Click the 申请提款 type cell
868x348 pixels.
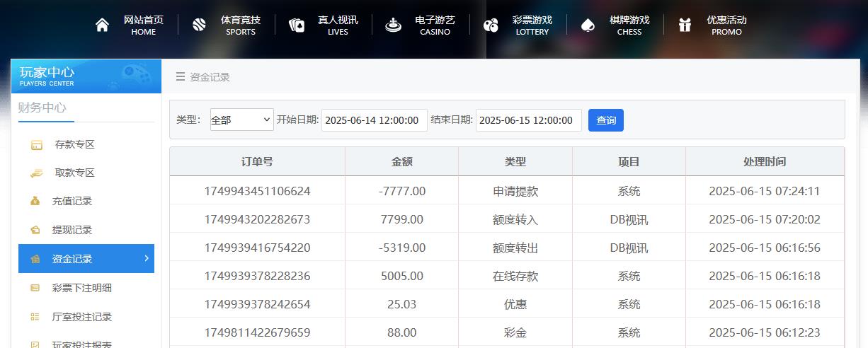pyautogui.click(x=515, y=191)
